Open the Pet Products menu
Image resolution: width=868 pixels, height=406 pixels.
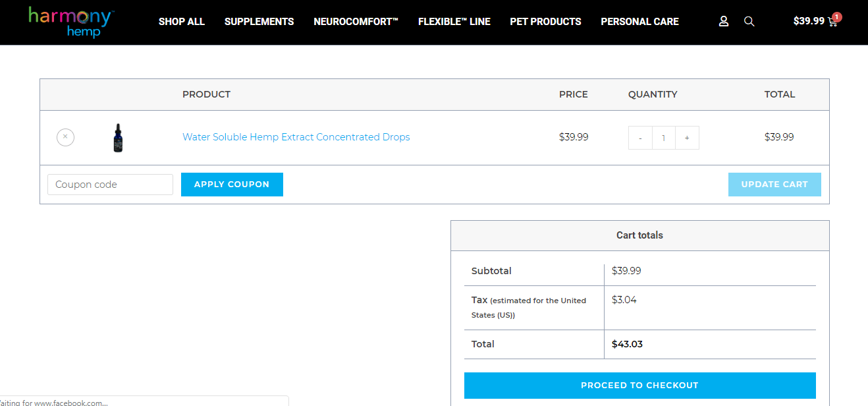click(545, 22)
